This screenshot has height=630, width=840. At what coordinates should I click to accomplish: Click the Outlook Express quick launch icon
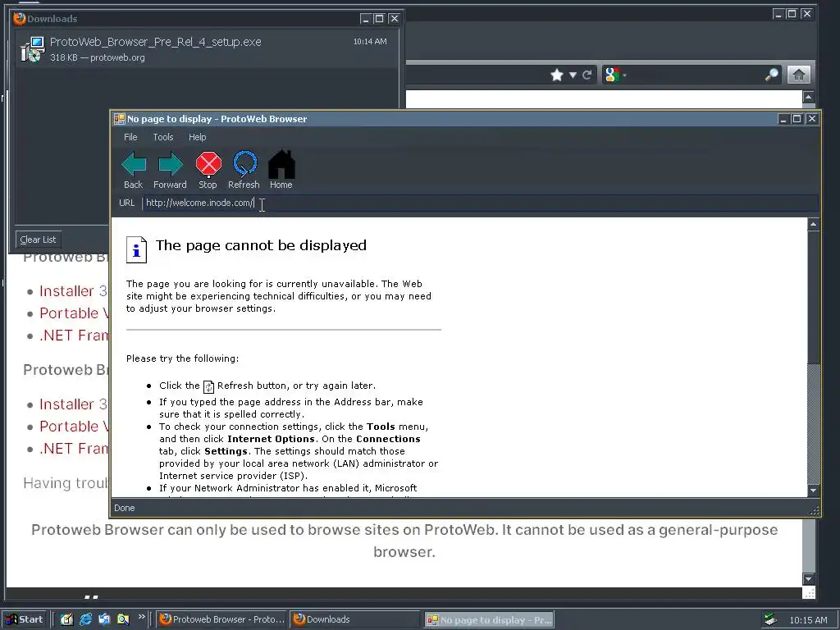click(x=104, y=619)
